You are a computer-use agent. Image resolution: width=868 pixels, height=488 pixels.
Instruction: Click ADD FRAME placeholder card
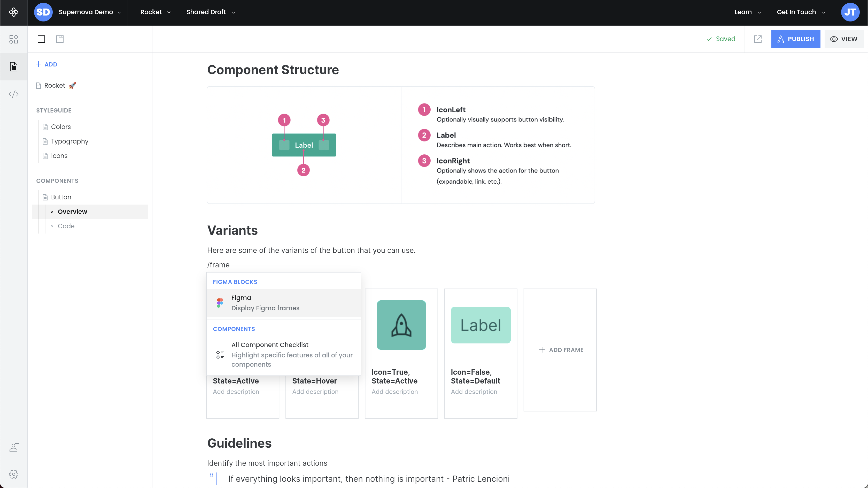(x=560, y=350)
